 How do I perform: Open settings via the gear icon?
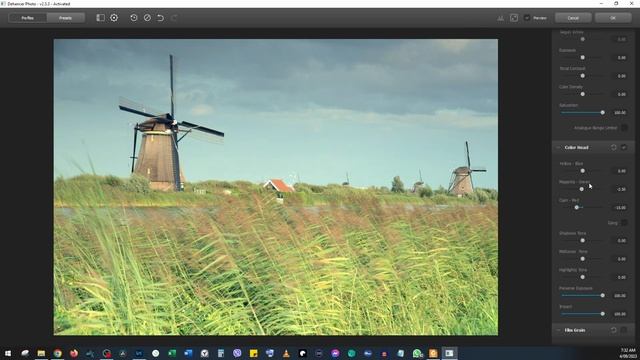pos(114,18)
